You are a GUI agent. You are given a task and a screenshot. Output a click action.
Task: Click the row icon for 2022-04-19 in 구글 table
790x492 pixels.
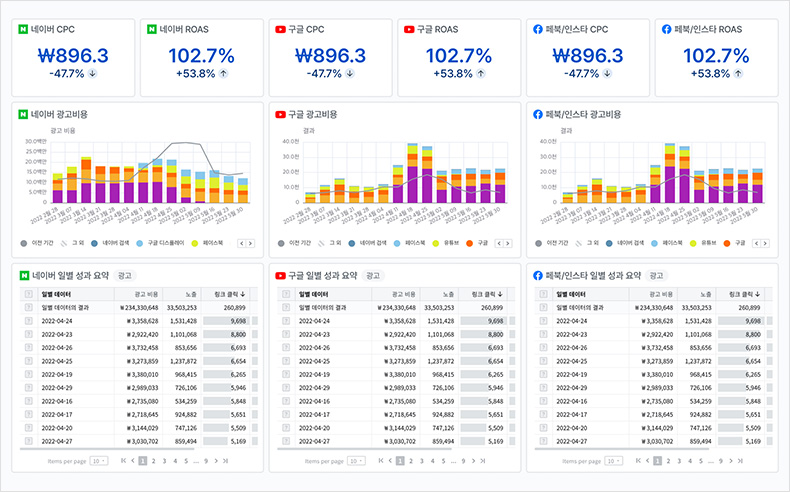(286, 375)
